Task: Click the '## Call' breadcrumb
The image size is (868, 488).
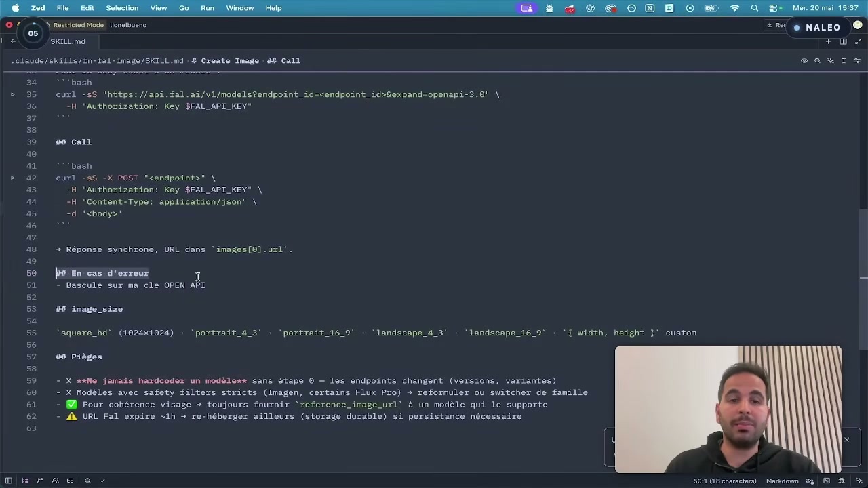Action: pos(283,60)
